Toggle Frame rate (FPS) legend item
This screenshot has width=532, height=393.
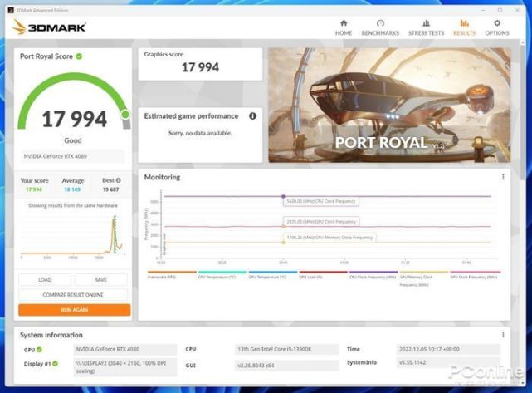pyautogui.click(x=172, y=275)
